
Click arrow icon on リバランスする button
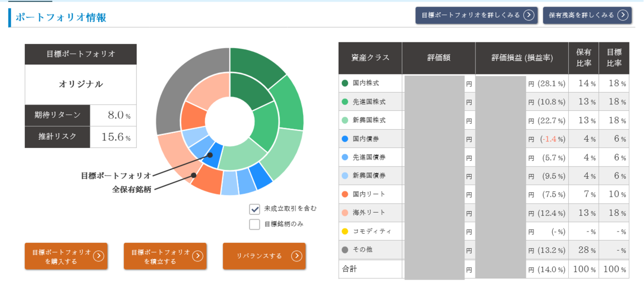(297, 256)
